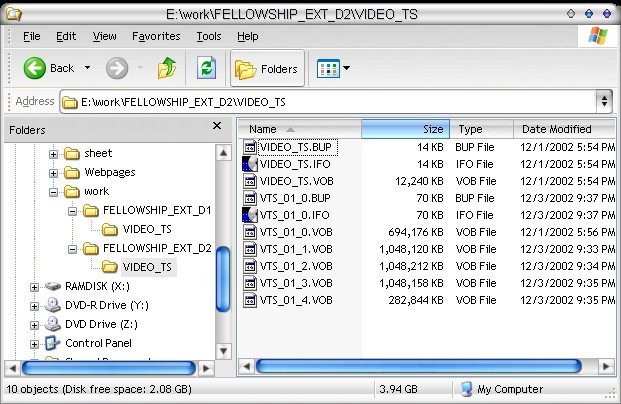
Task: Select VTS_01_0.BUP file icon
Action: click(250, 198)
